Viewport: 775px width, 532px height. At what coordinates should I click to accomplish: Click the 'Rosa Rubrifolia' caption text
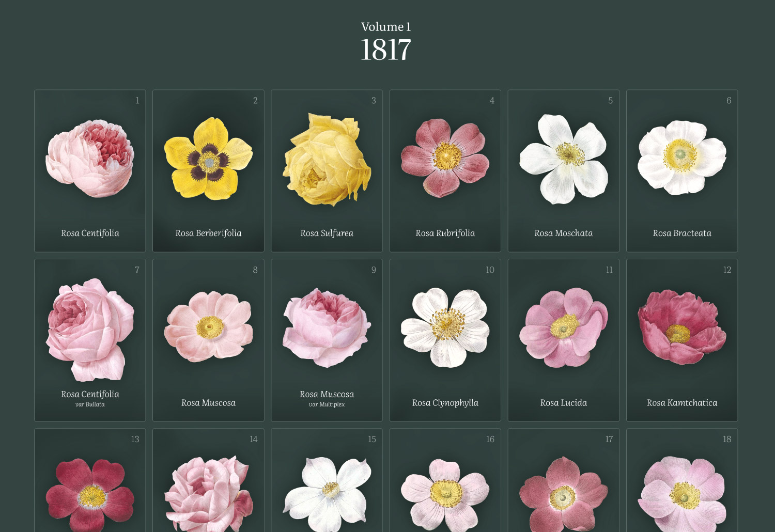pos(445,233)
